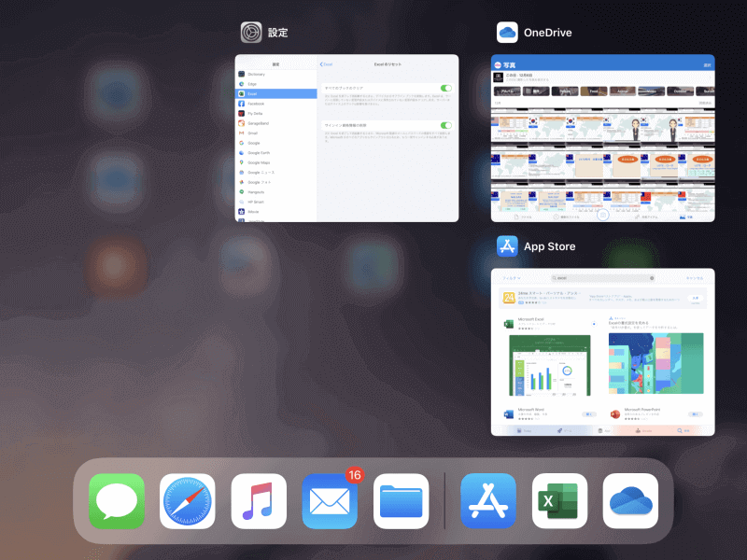Open the Outdoor category tile in OneDrive
The height and width of the screenshot is (560, 747).
tap(681, 91)
